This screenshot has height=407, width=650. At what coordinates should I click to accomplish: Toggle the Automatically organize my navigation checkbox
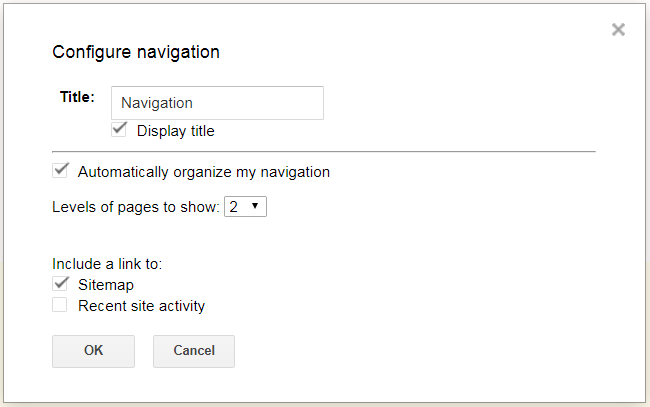coord(60,170)
